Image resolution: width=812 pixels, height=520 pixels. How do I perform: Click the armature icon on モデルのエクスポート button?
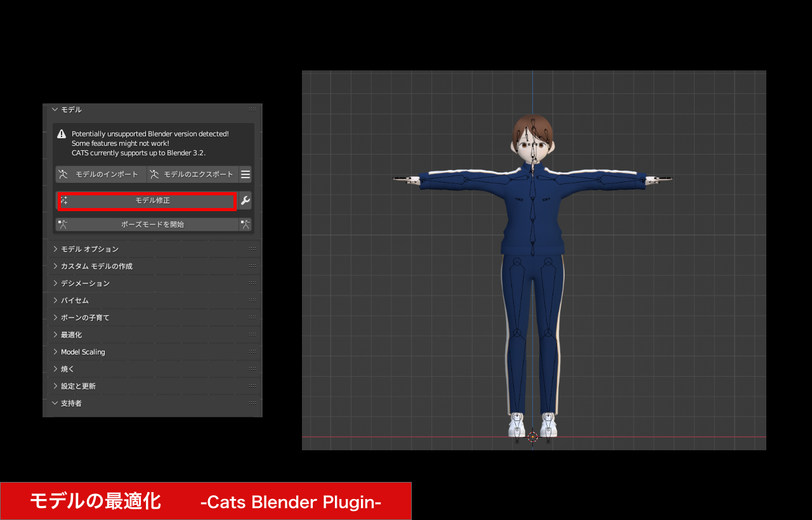155,174
